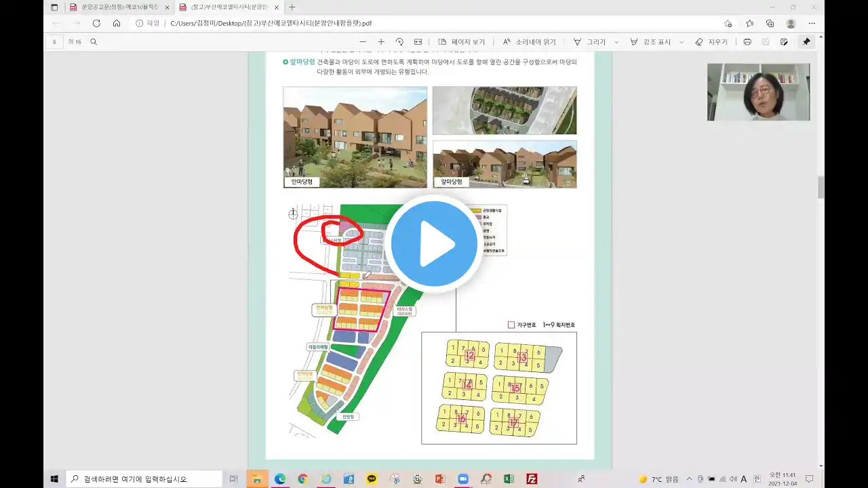
Task: Open the PDF search magnifier icon
Action: (94, 42)
